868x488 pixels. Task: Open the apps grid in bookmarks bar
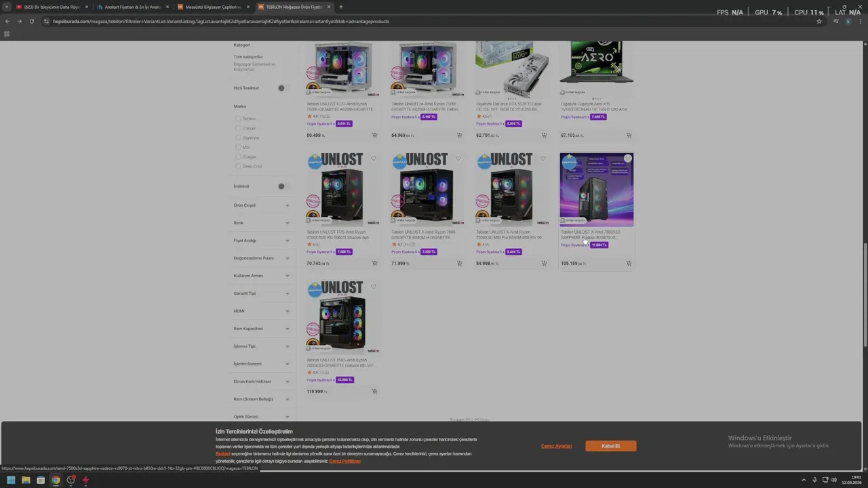[x=7, y=33]
